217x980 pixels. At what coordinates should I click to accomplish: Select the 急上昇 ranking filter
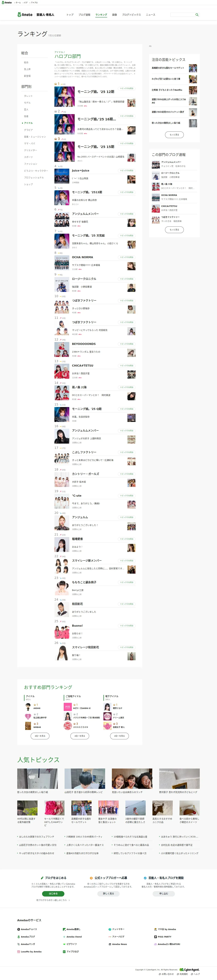click(27, 69)
